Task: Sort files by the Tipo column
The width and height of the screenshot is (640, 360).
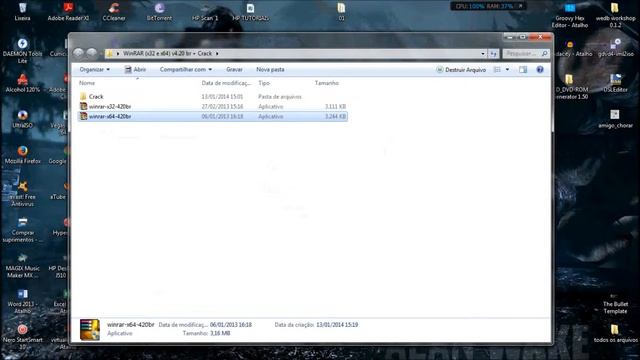Action: point(264,83)
